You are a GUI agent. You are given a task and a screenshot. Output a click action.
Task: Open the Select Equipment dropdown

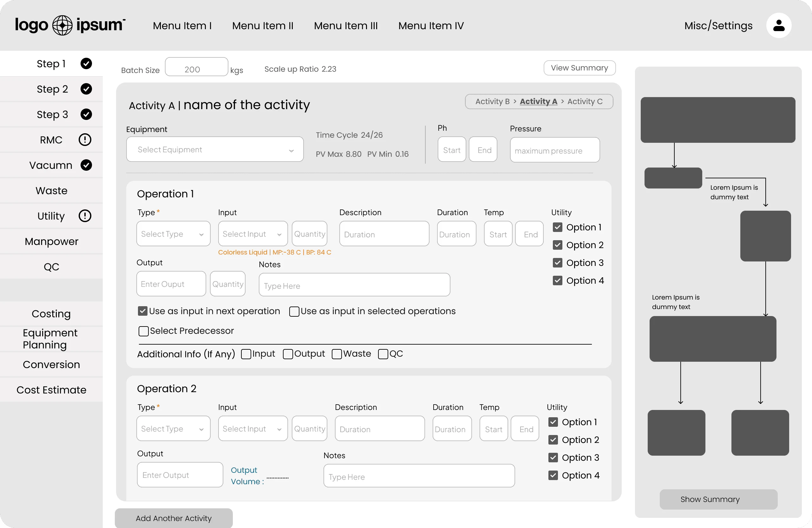(x=215, y=149)
